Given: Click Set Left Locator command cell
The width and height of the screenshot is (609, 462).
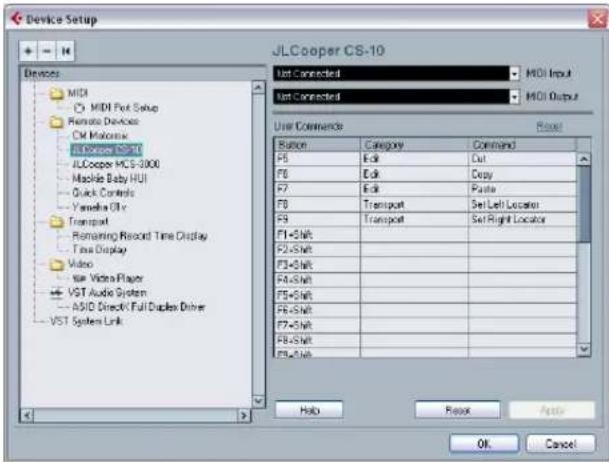Looking at the screenshot, I should (522, 204).
